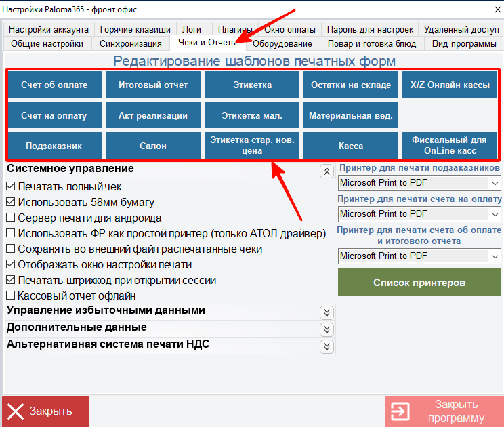Screen dimensions: 504x427
Task: Close the settings window with X
Action: pos(497,9)
